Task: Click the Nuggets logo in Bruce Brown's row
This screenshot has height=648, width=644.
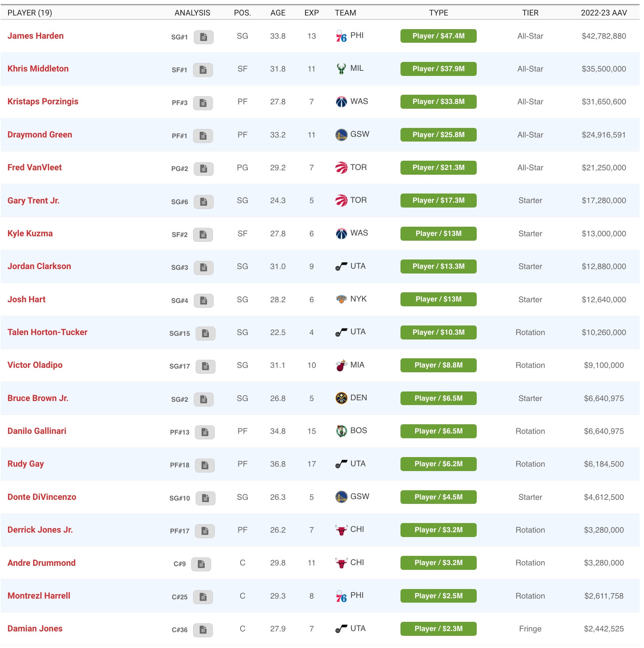Action: pyautogui.click(x=341, y=398)
